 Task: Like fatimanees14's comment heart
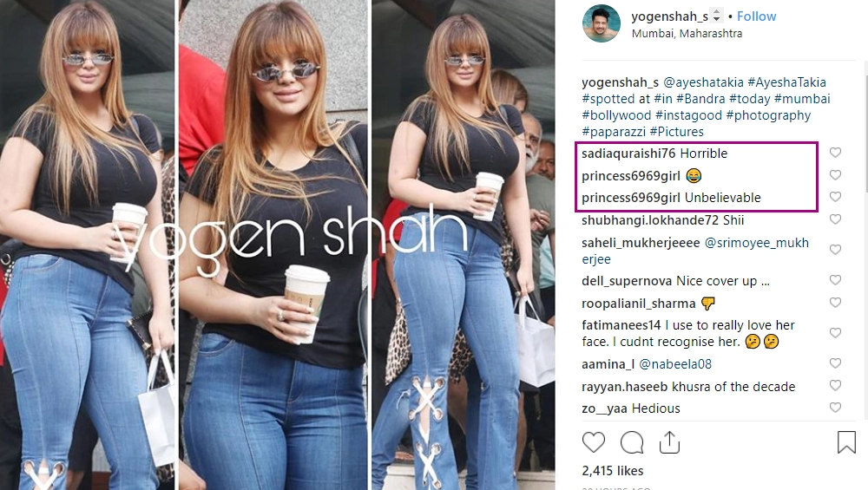pos(835,332)
